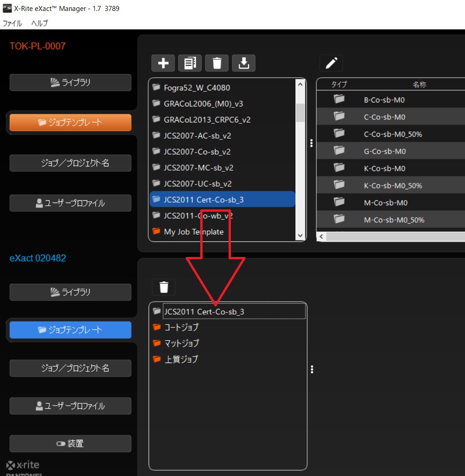Select マットジョブ in device list
The height and width of the screenshot is (476, 465).
[x=228, y=343]
